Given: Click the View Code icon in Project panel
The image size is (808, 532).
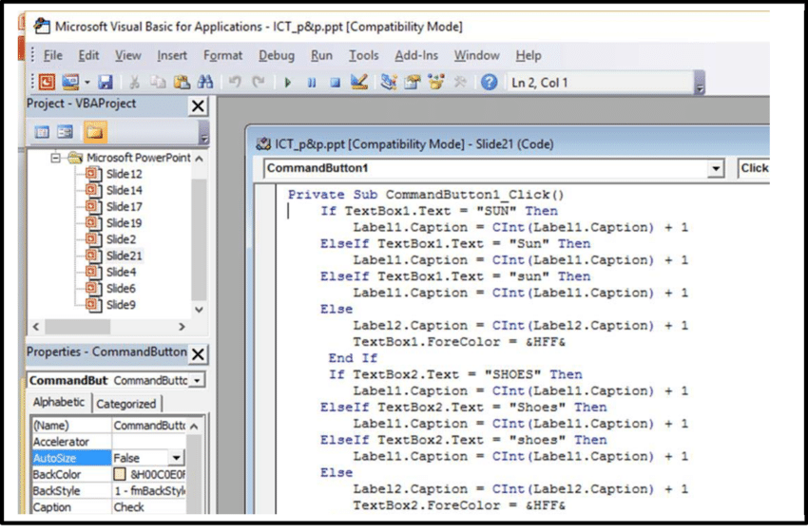Looking at the screenshot, I should click(42, 132).
